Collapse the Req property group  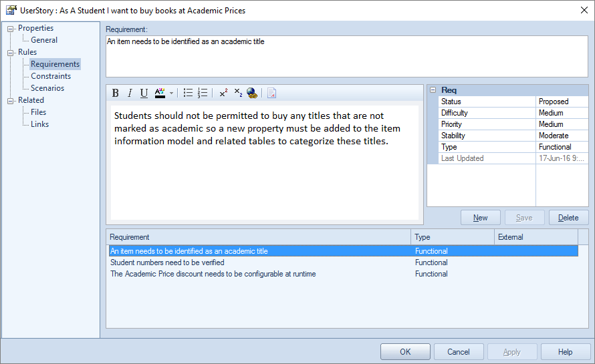[433, 90]
